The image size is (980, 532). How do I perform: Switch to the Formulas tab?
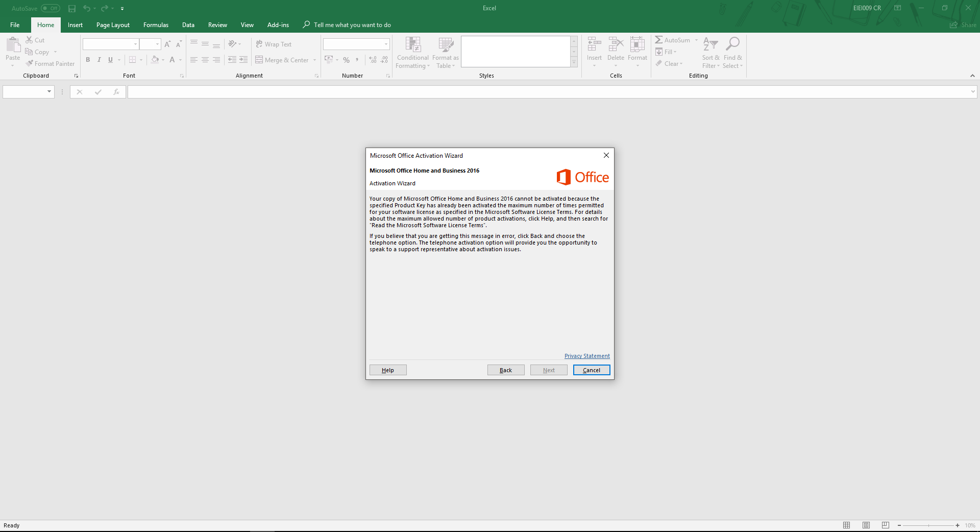pyautogui.click(x=156, y=25)
